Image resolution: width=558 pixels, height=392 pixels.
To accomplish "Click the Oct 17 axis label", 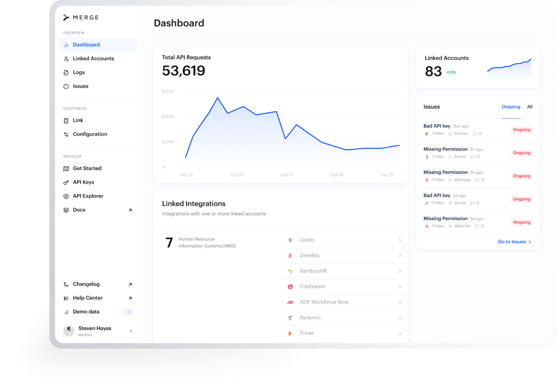I will coord(287,175).
